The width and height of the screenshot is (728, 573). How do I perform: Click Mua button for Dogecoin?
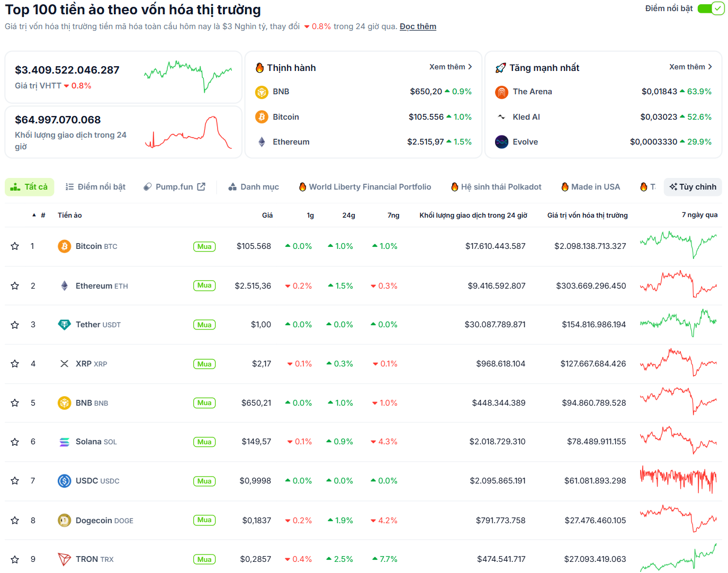(204, 520)
